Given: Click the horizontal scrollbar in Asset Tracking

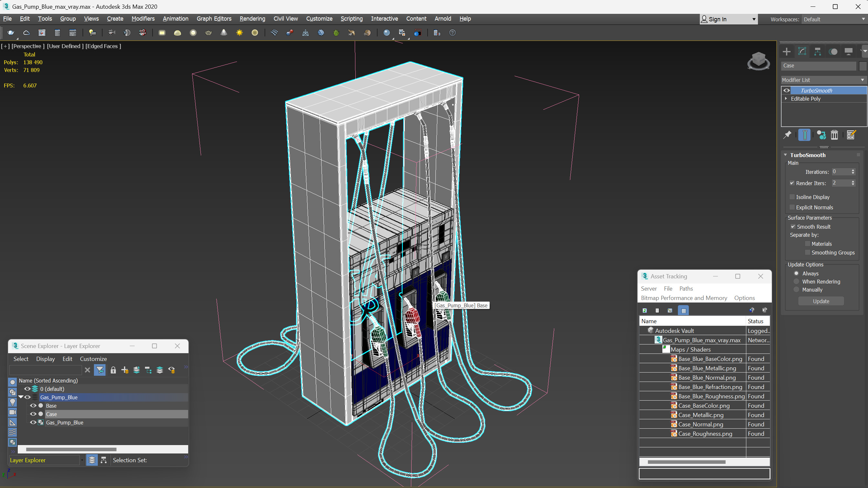Looking at the screenshot, I should pyautogui.click(x=686, y=462).
